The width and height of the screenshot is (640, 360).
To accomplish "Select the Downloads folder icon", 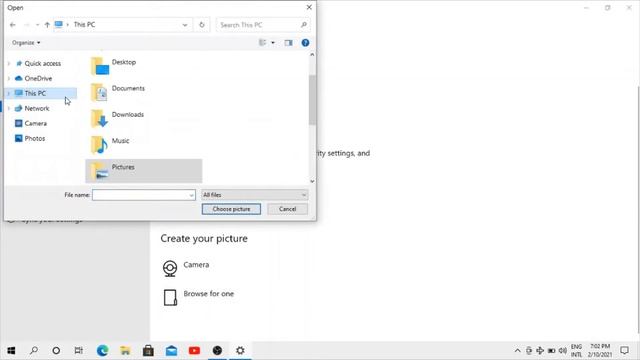I will (100, 118).
